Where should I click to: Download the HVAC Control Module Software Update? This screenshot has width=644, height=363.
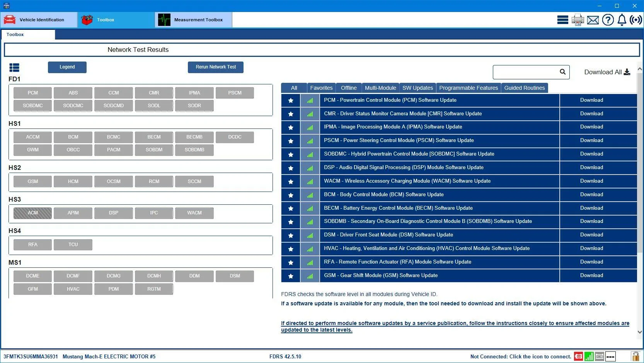(591, 248)
